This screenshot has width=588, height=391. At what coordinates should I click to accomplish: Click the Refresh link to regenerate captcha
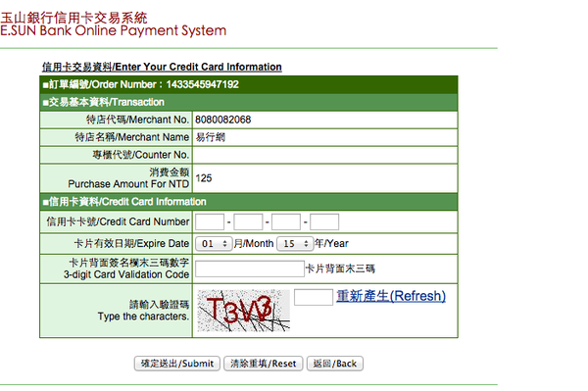pos(391,296)
